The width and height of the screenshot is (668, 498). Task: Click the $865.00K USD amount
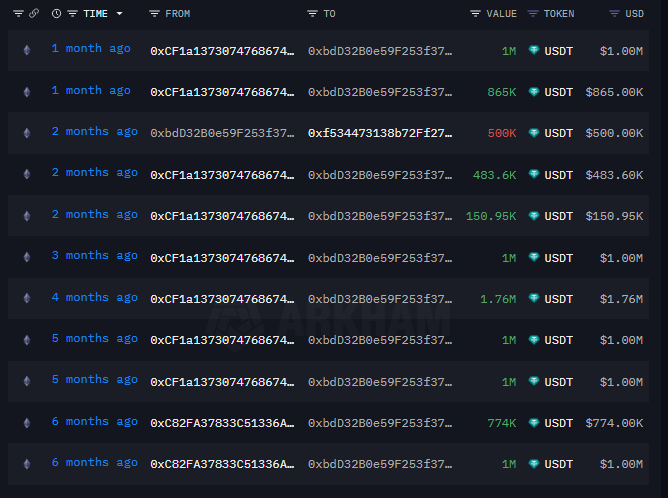pos(614,92)
